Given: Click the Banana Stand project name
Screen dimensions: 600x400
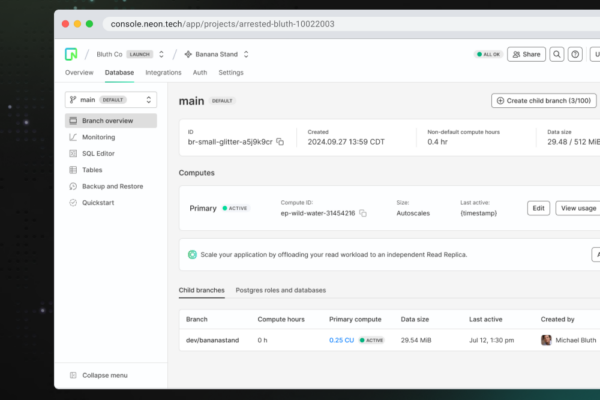Looking at the screenshot, I should (217, 54).
